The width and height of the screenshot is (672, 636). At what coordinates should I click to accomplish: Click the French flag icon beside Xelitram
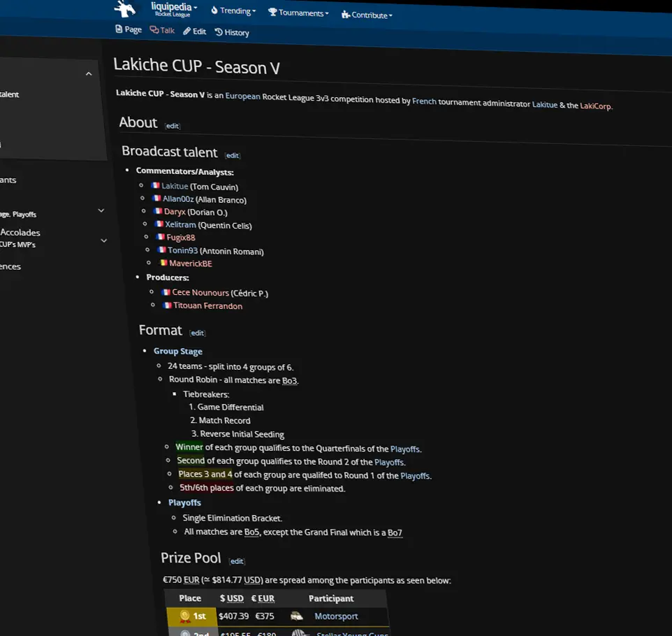click(159, 224)
